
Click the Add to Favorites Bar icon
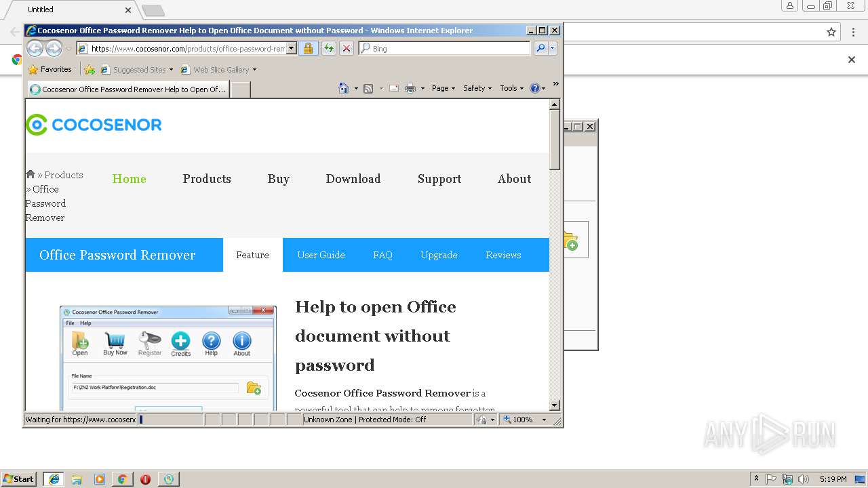(x=89, y=69)
